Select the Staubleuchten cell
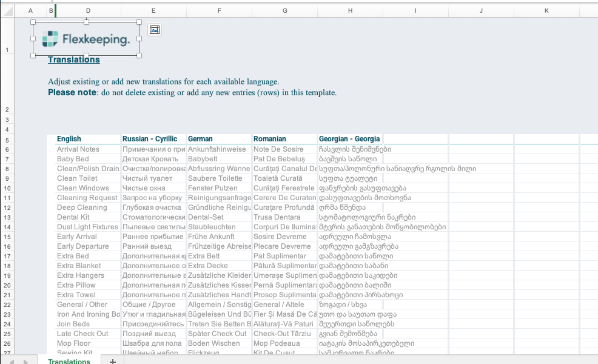This screenshot has height=364, width=598. coord(220,227)
